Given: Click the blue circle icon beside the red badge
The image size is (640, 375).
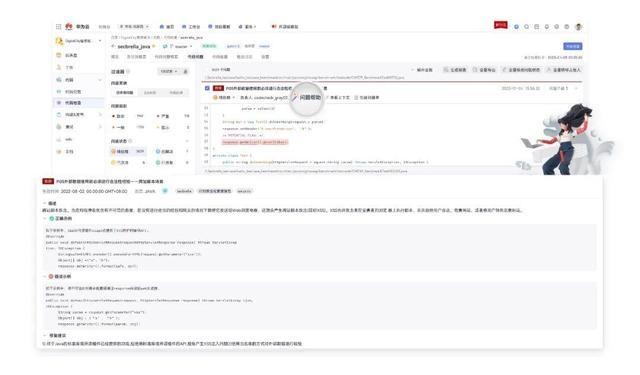Looking at the screenshot, I should point(516,27).
